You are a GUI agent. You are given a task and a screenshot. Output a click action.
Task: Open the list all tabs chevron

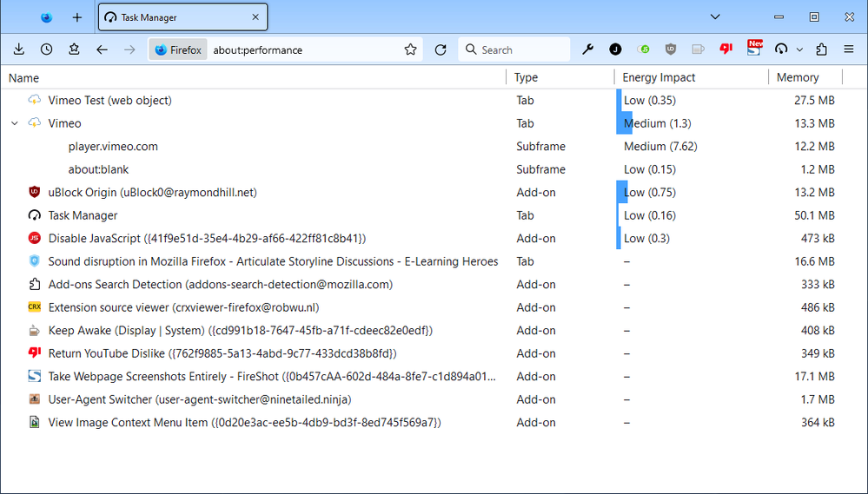pos(715,17)
